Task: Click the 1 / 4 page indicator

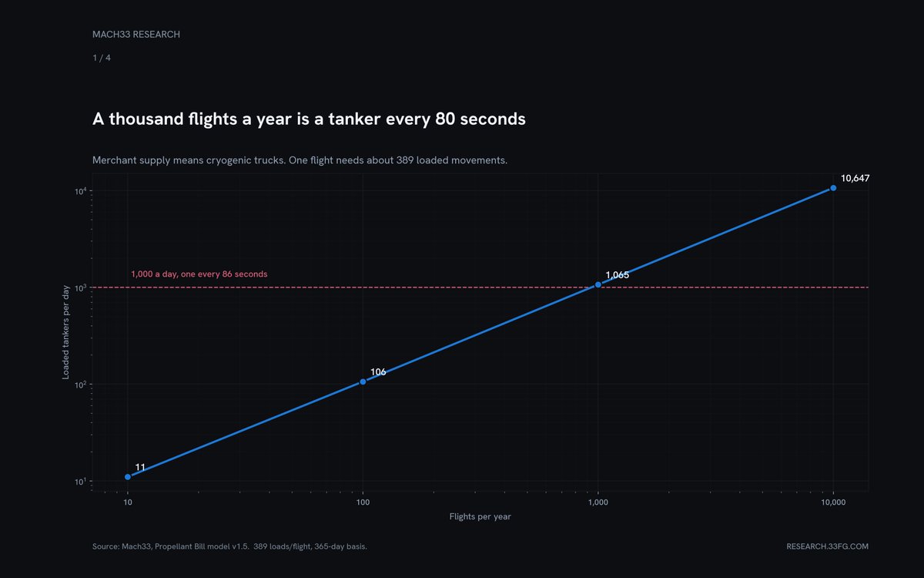Action: coord(102,57)
